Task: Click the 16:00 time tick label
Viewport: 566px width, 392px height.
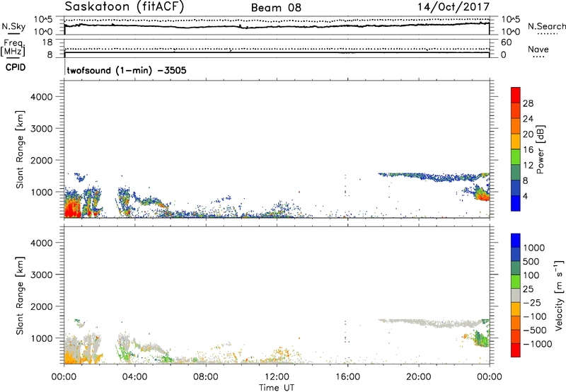Action: (x=347, y=377)
